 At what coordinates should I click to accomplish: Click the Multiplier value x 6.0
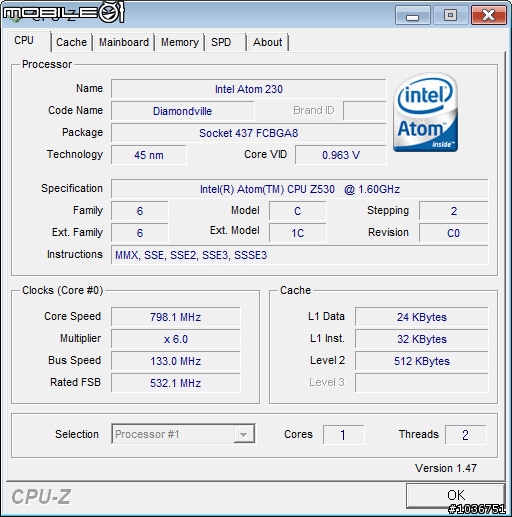tap(175, 339)
